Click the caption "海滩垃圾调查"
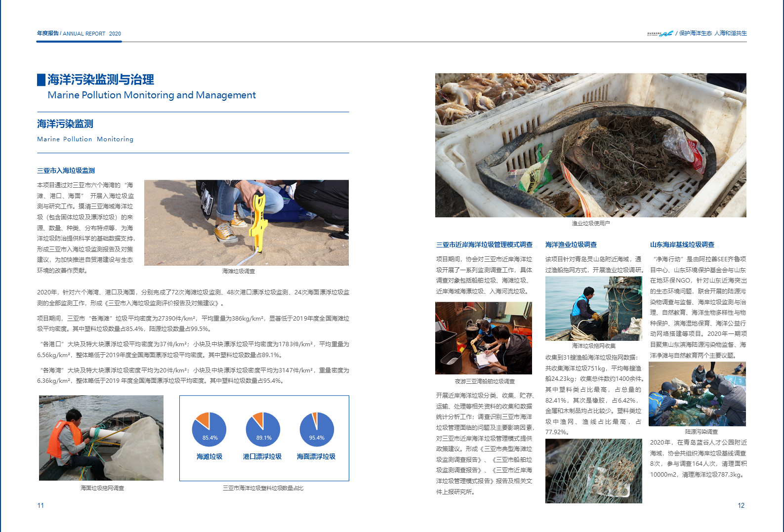 [x=239, y=271]
